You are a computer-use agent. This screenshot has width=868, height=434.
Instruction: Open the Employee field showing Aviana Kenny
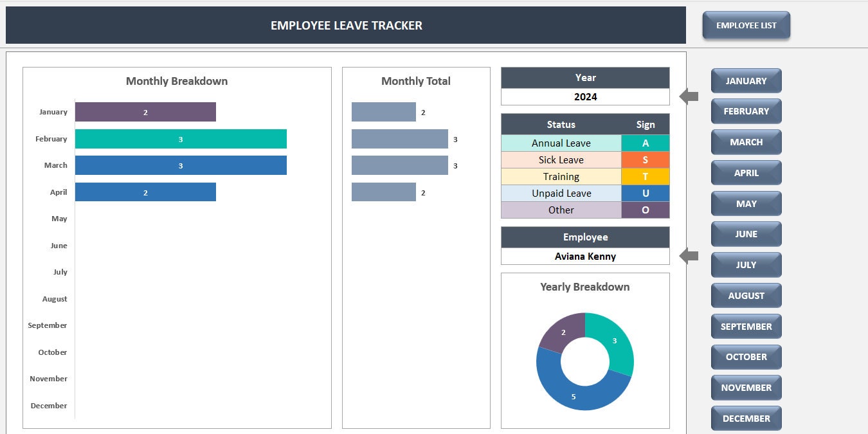pos(585,256)
